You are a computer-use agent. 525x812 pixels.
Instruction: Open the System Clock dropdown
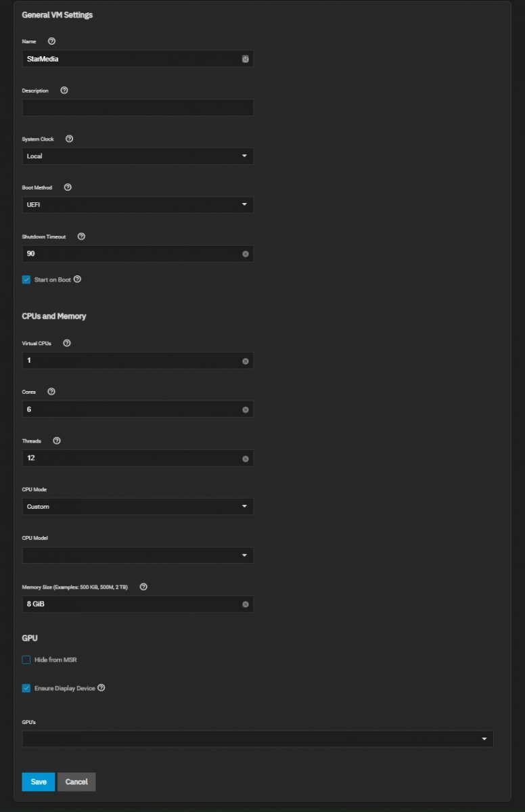point(138,156)
